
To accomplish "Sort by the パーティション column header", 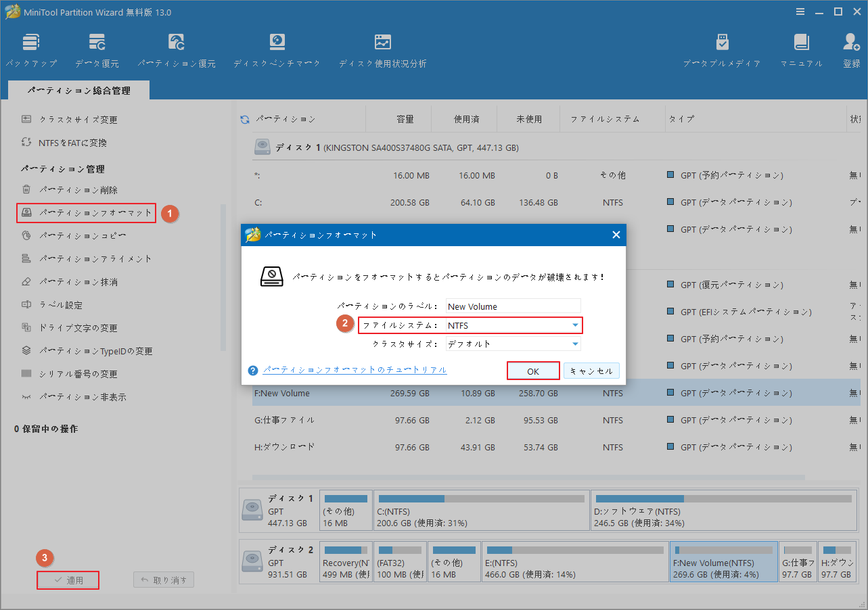I will [x=285, y=119].
